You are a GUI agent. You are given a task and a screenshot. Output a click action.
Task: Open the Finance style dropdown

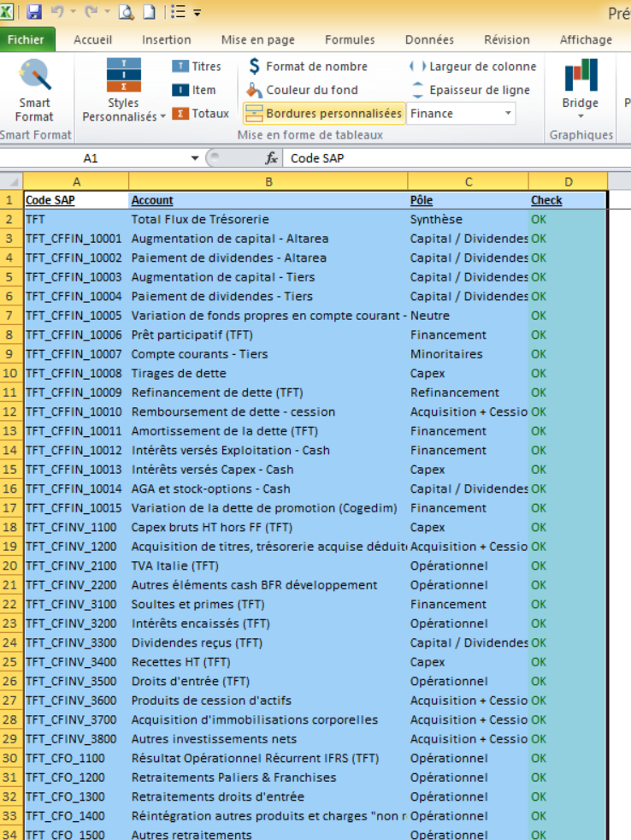[508, 113]
